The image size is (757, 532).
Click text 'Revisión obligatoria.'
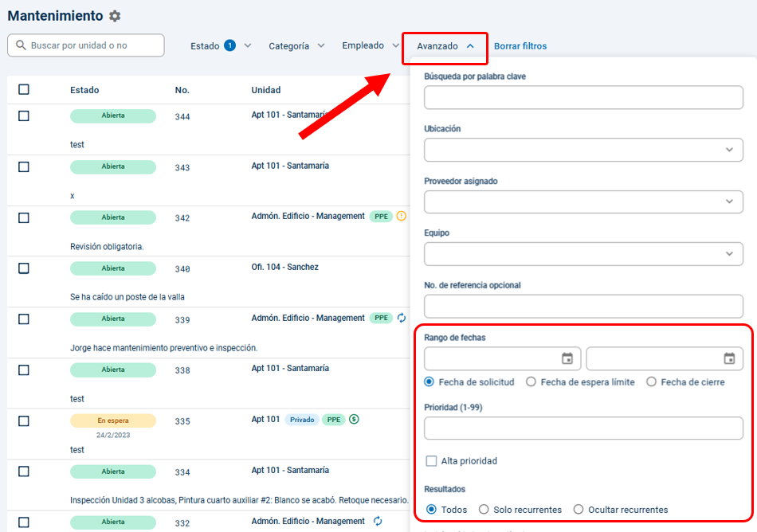click(107, 246)
